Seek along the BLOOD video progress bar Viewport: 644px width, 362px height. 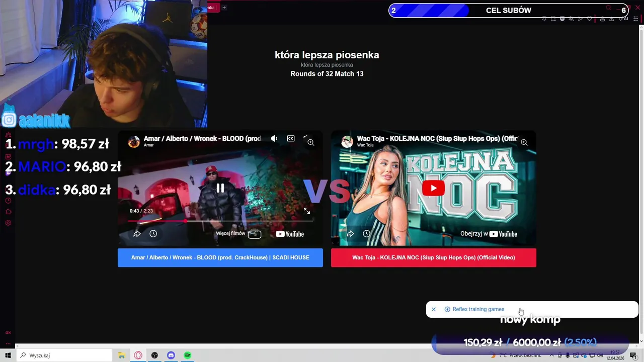(x=220, y=221)
